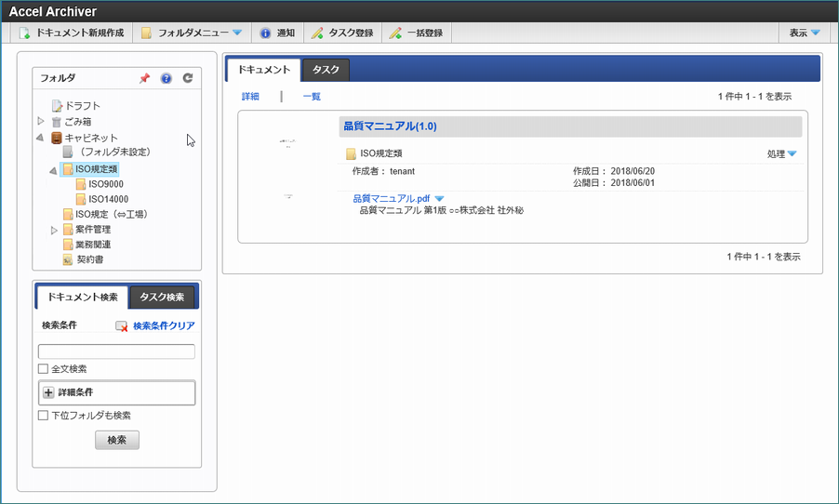Click the notification info icon
839x504 pixels.
(265, 33)
